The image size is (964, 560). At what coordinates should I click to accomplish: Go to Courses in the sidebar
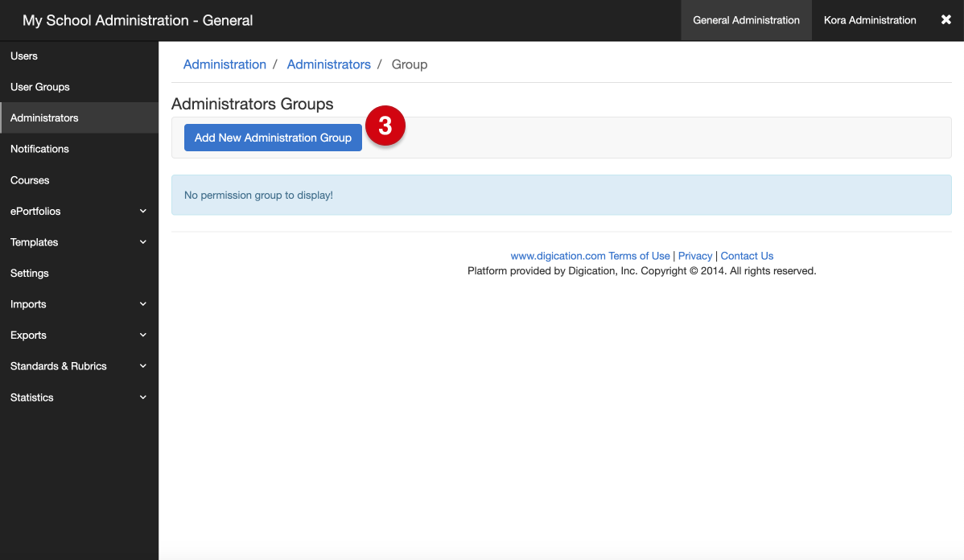(30, 180)
